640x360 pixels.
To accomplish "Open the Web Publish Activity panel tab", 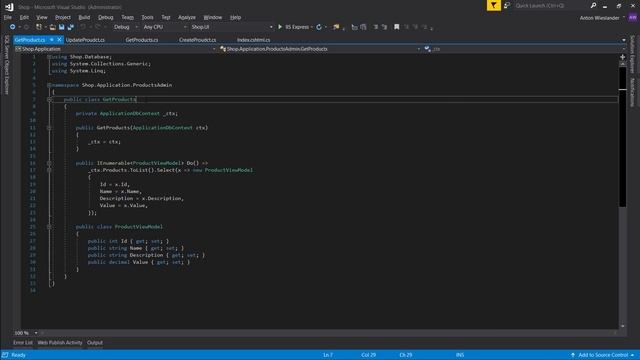I will tap(60, 343).
